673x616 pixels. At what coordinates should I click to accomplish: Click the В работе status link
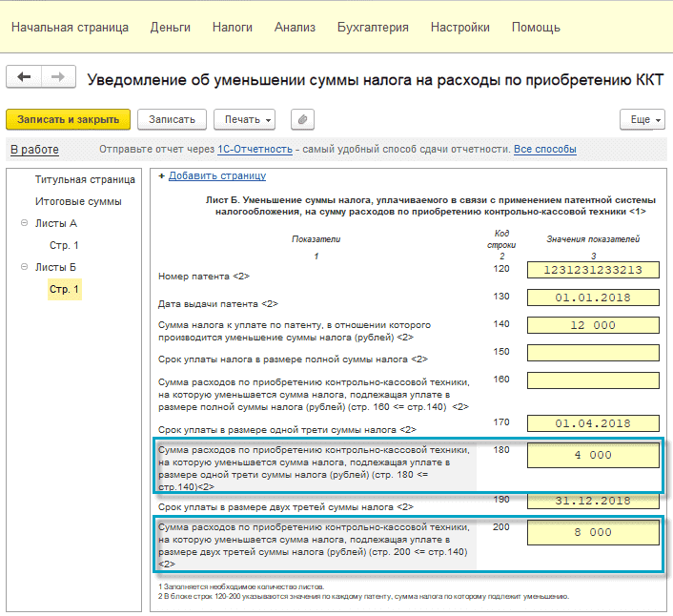pos(34,150)
